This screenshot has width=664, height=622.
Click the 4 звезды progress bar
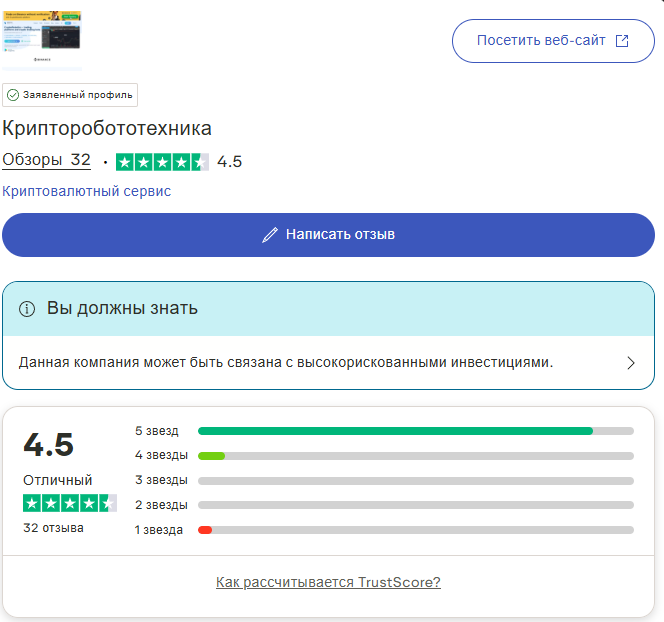pyautogui.click(x=416, y=456)
